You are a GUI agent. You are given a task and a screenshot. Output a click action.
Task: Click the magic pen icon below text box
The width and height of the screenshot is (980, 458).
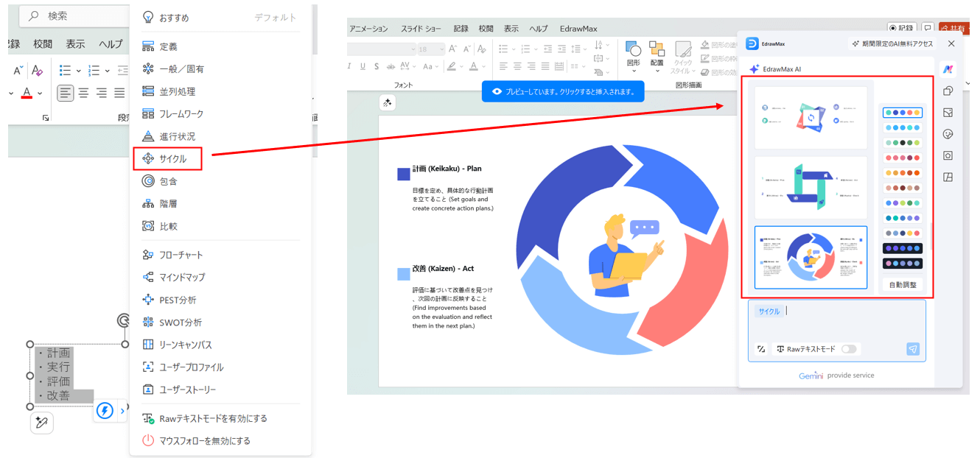(42, 423)
